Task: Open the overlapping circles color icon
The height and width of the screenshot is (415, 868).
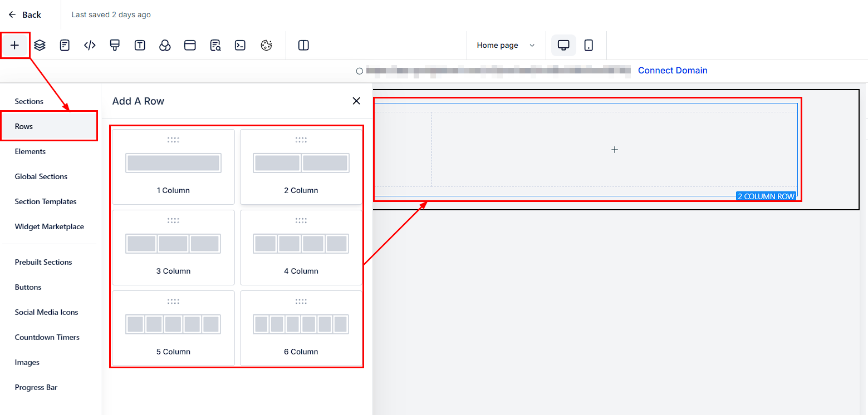Action: (x=165, y=45)
